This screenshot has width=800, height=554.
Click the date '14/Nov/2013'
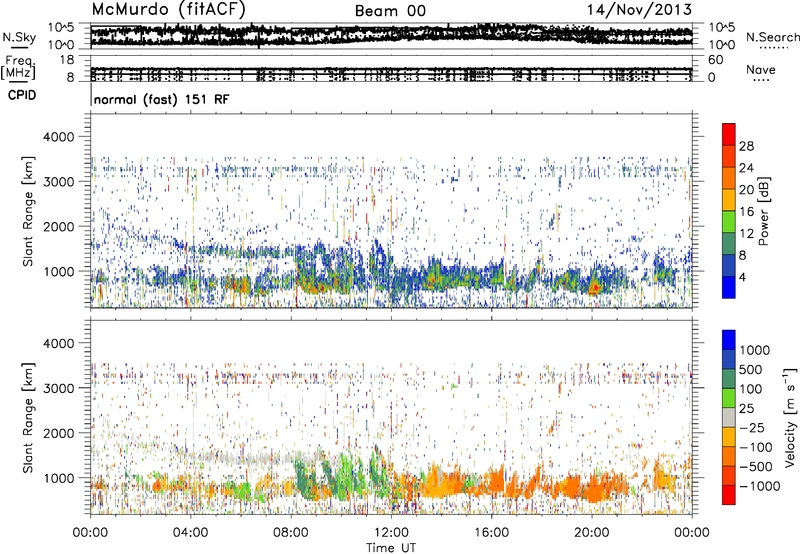[x=639, y=9]
